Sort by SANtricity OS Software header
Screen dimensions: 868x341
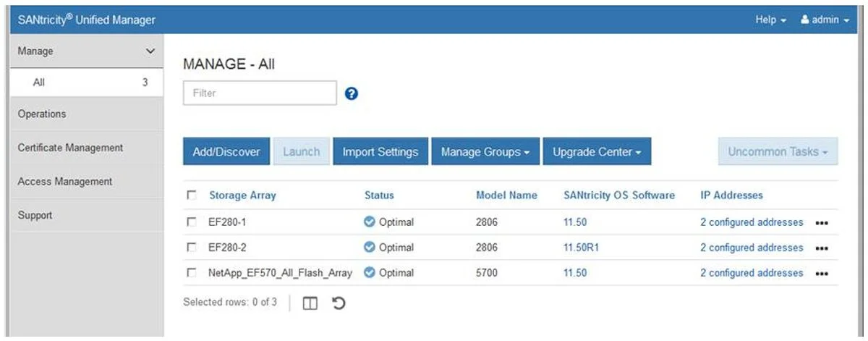618,195
